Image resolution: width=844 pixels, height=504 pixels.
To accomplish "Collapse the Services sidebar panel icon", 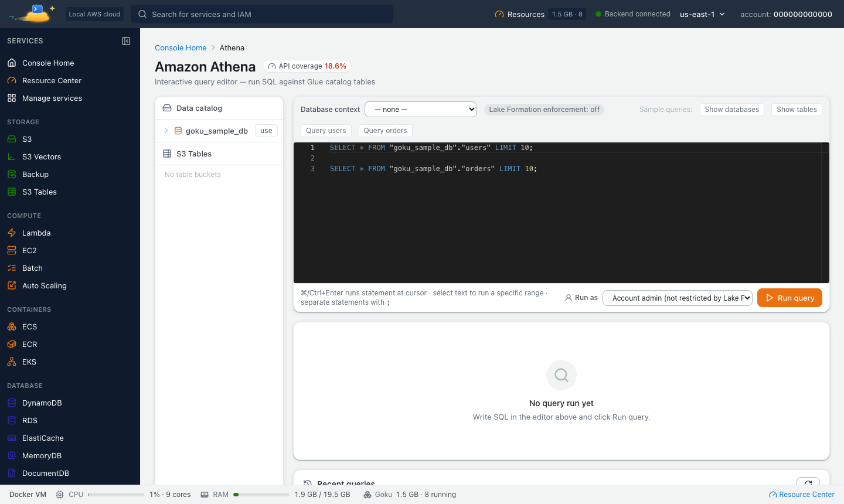I will point(126,41).
